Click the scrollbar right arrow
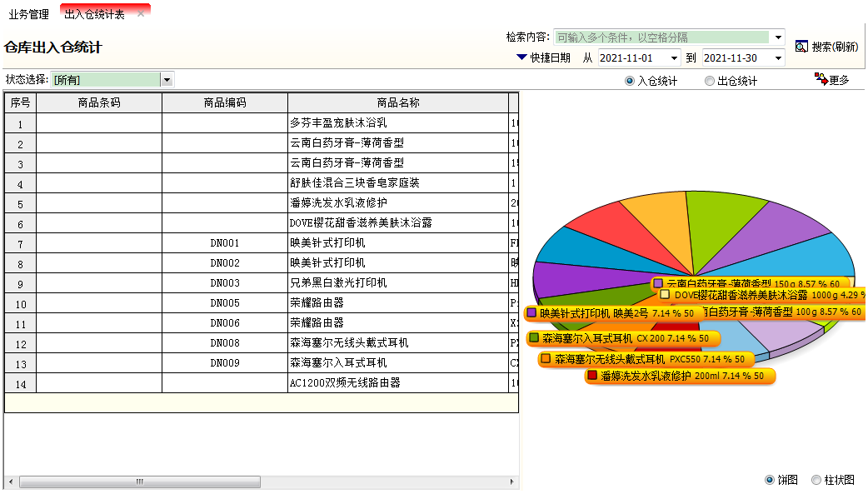868x494 pixels. coord(511,482)
